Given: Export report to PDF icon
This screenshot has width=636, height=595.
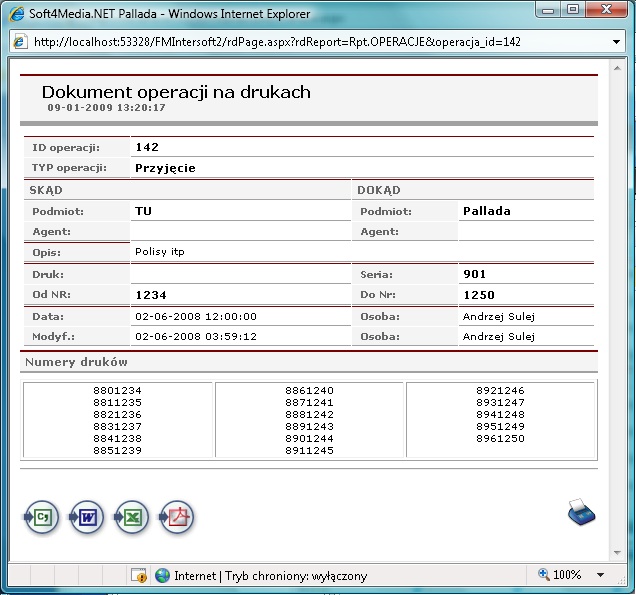Looking at the screenshot, I should point(177,517).
